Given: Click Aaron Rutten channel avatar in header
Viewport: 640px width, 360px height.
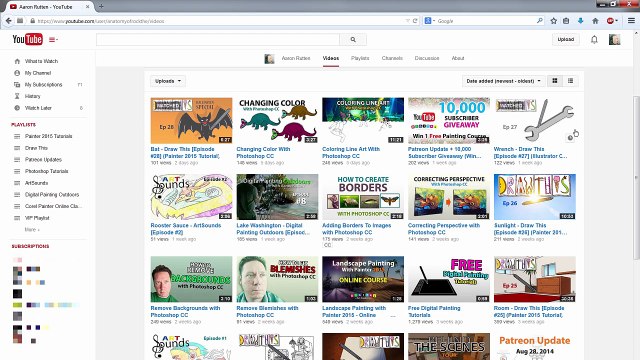Looking at the screenshot, I should point(269,59).
